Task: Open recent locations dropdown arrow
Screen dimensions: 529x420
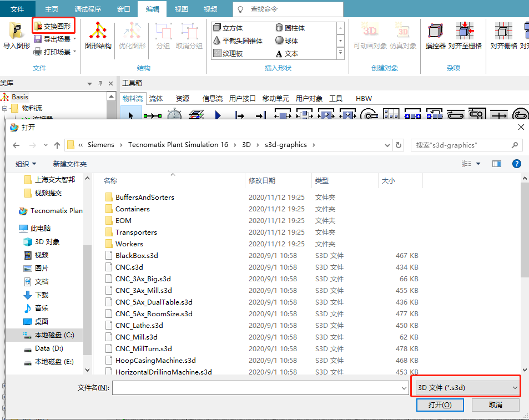Action: [x=46, y=145]
